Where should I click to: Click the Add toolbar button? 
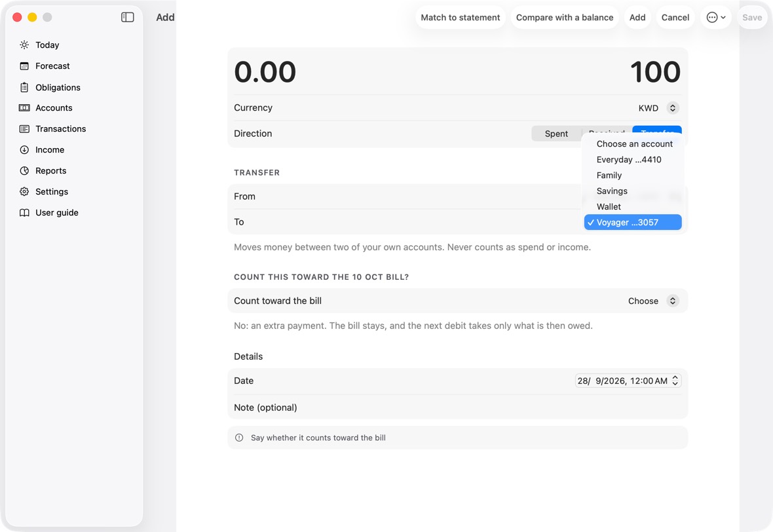point(637,17)
